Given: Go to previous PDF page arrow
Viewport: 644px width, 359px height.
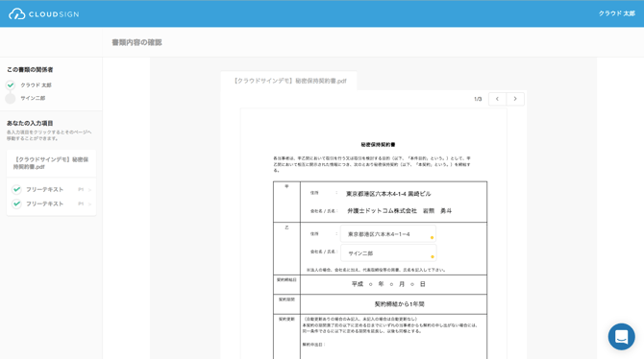Looking at the screenshot, I should [x=497, y=99].
